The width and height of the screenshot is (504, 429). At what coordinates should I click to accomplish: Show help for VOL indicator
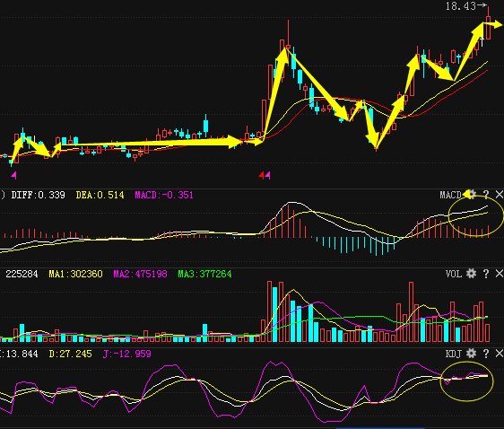click(x=486, y=274)
